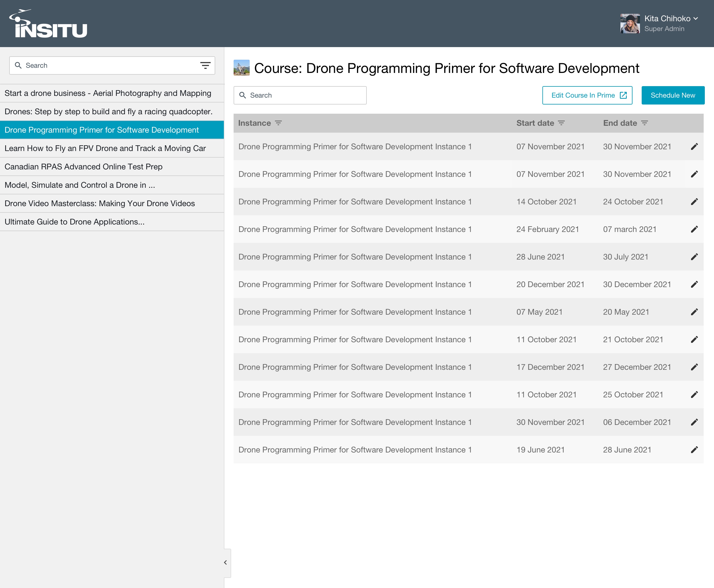The height and width of the screenshot is (588, 714).
Task: Click the End date column header
Action: 620,123
